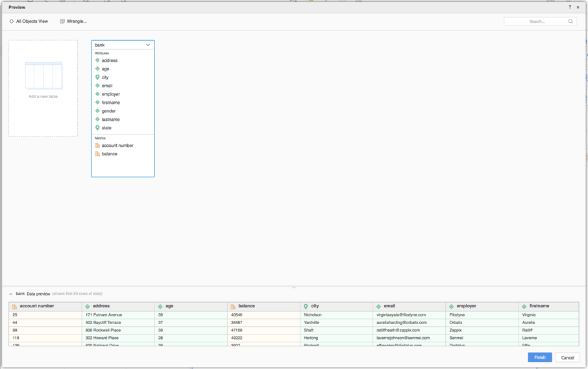The width and height of the screenshot is (588, 369).
Task: Click the All Objects View icon
Action: pyautogui.click(x=12, y=21)
